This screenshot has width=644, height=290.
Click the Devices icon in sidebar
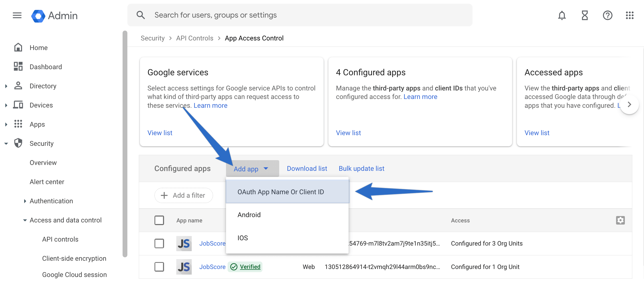pyautogui.click(x=18, y=105)
